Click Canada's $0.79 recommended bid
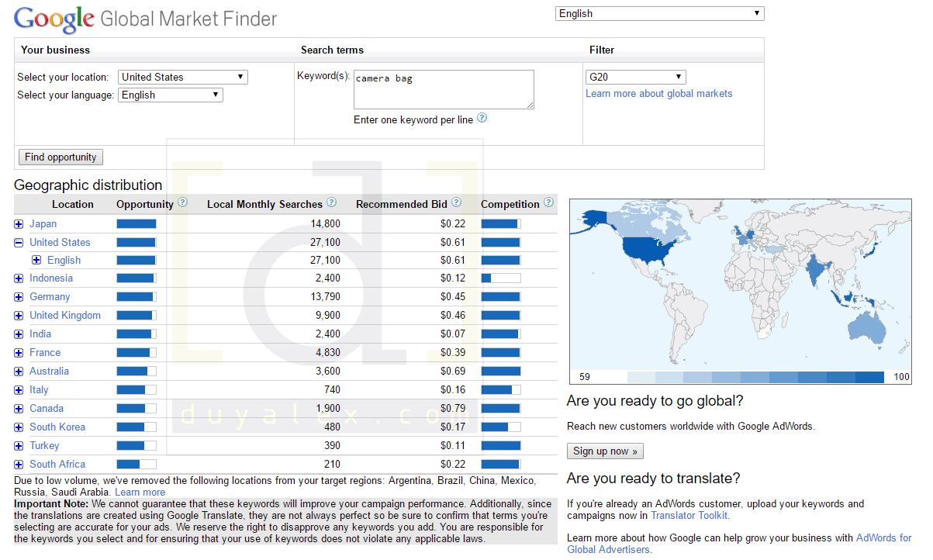 pos(453,408)
